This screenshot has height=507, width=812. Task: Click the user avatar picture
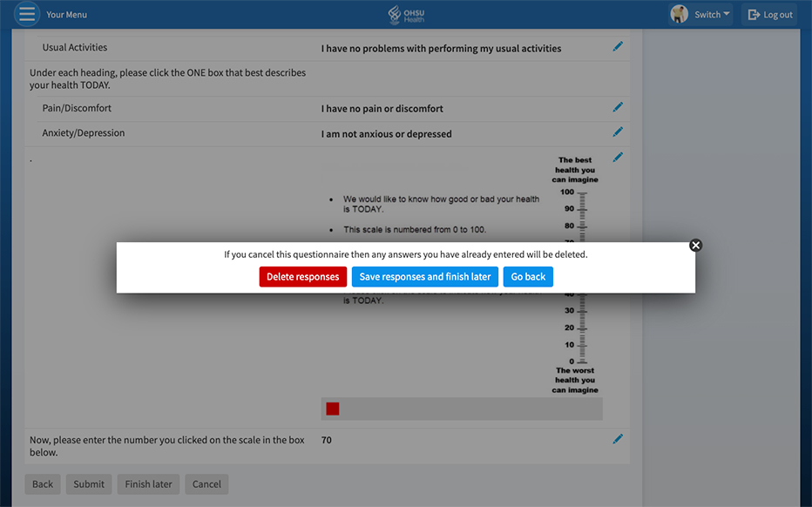pos(680,14)
